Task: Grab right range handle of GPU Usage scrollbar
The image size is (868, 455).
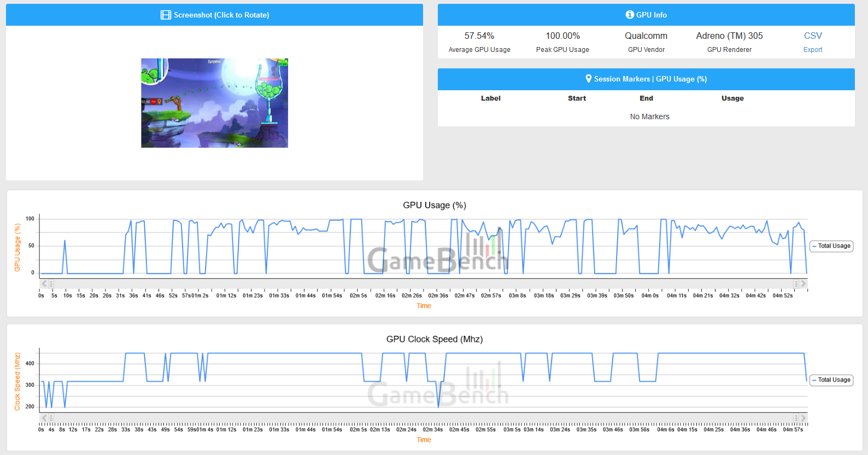Action: pos(796,284)
